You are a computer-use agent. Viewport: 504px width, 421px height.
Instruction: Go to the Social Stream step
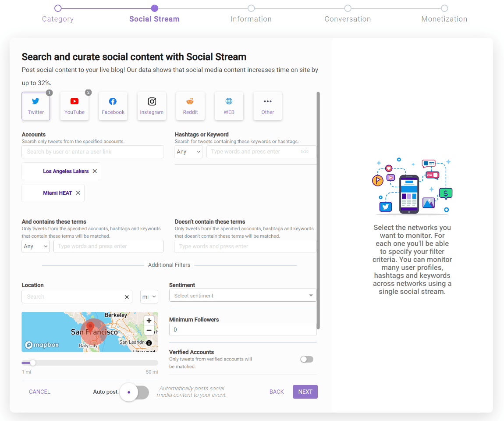154,14
